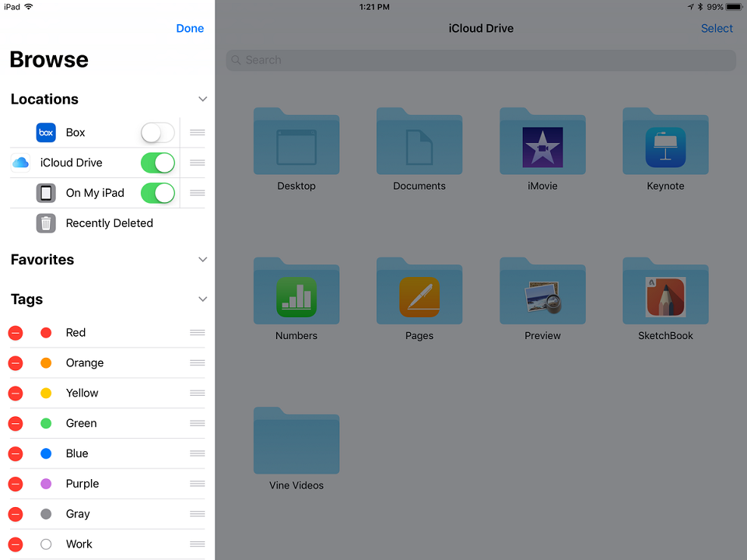Click the Search field

point(481,60)
